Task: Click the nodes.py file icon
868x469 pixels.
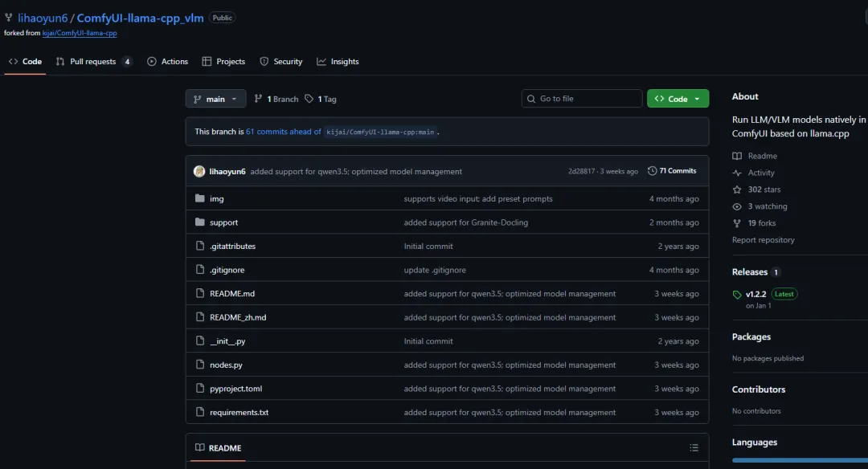Action: click(200, 365)
